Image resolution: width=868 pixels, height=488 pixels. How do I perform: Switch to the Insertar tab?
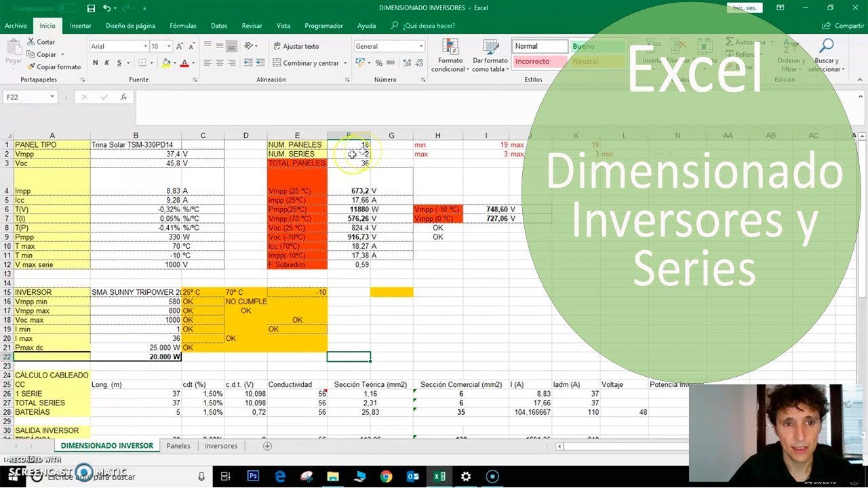(80, 26)
